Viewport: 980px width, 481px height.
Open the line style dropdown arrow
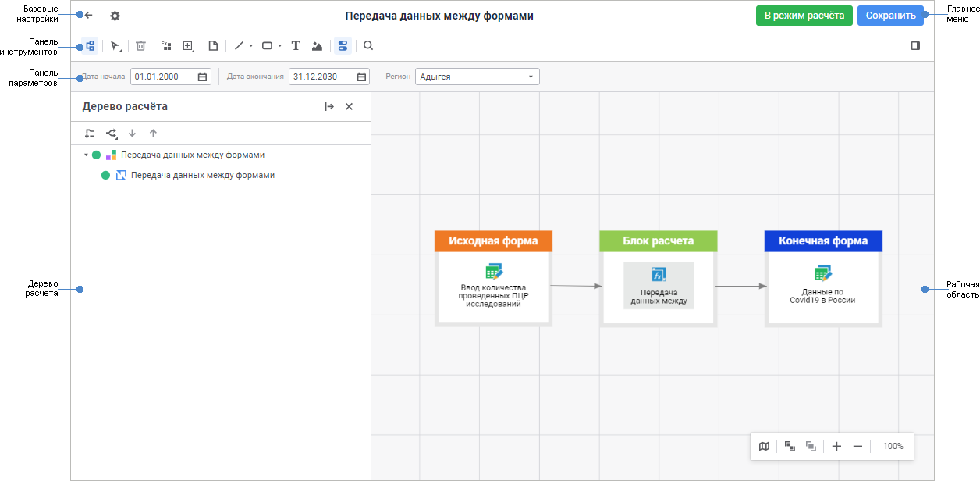click(x=250, y=46)
